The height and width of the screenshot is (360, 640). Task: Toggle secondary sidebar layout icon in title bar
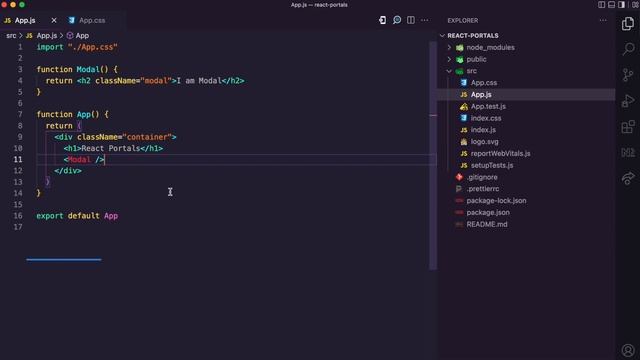pyautogui.click(x=621, y=4)
